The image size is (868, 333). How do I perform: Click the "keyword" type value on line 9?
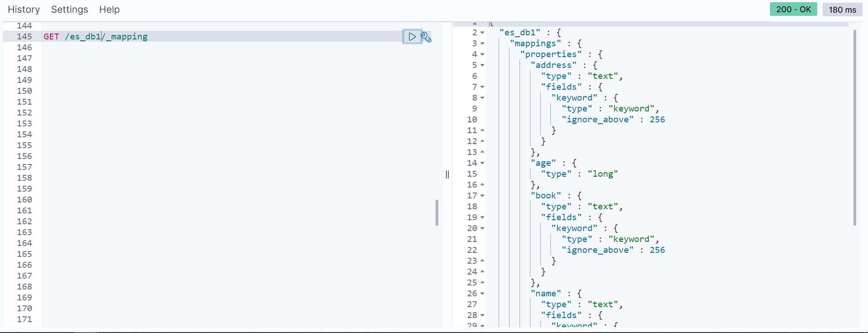click(631, 109)
